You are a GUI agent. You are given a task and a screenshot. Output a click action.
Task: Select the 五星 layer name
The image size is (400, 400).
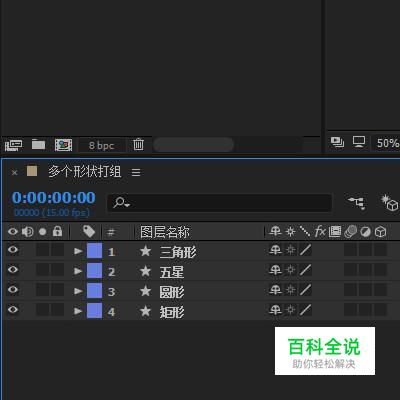[x=172, y=272]
